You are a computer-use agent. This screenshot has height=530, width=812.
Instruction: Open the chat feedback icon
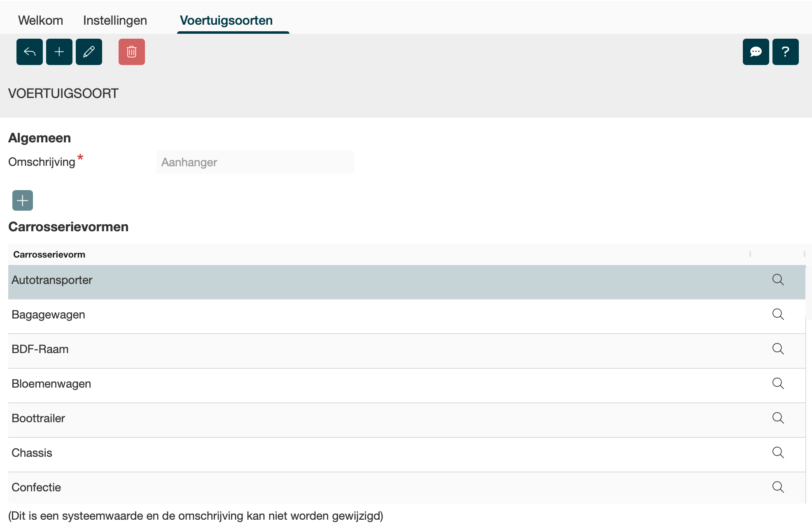[x=756, y=52]
